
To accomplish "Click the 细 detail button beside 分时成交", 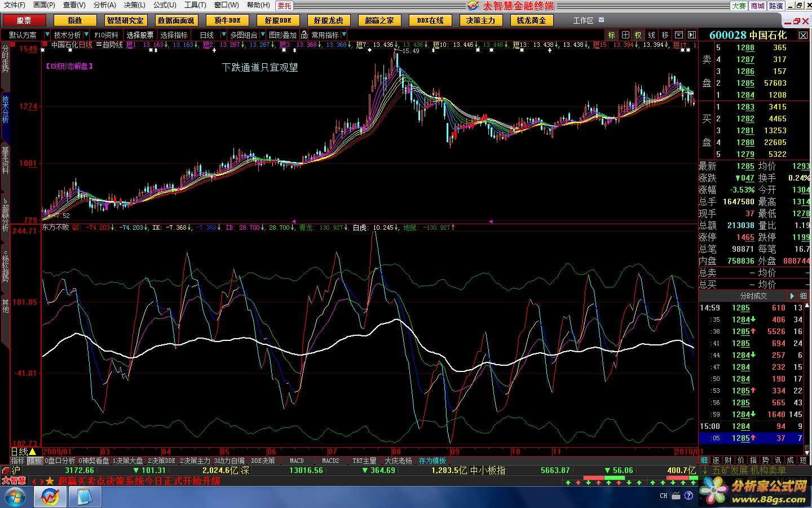I will tap(804, 296).
